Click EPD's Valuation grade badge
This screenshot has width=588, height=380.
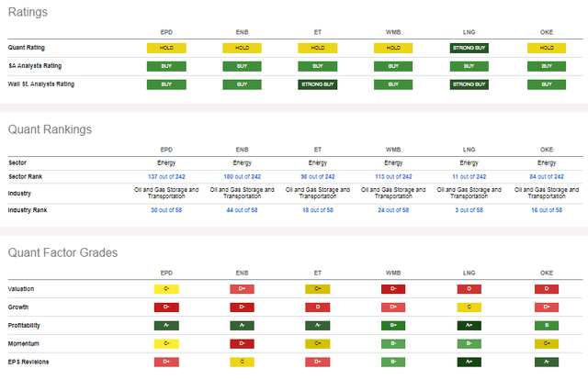[x=166, y=288]
